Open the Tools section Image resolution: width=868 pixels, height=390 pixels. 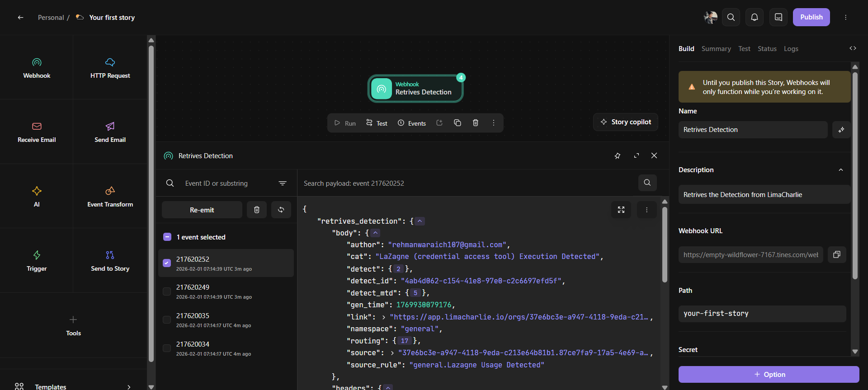click(x=73, y=325)
